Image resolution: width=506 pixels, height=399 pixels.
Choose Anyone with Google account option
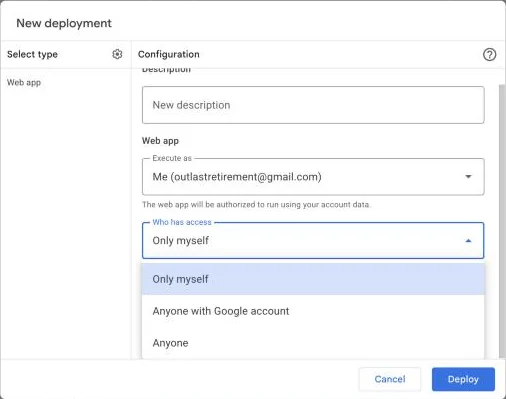point(313,311)
